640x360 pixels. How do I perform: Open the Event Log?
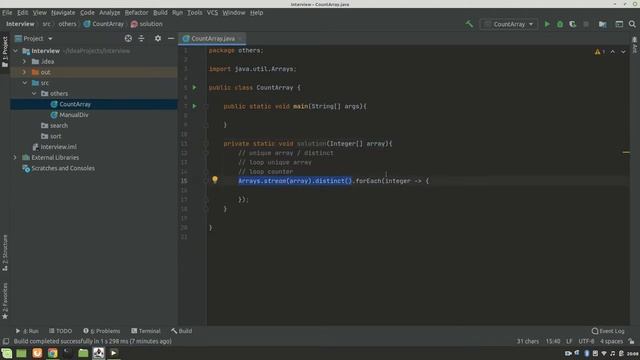[608, 331]
